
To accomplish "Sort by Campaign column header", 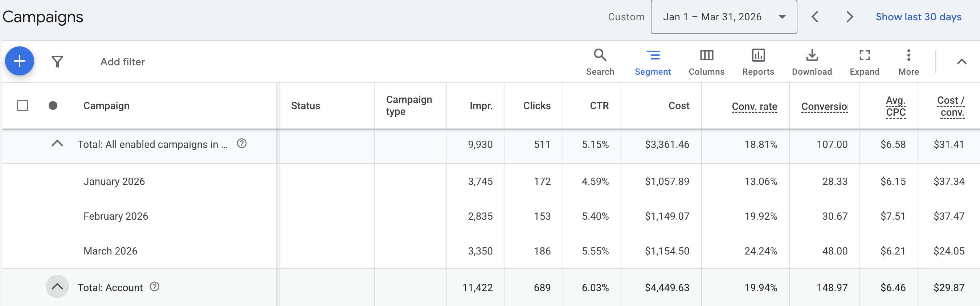I will 106,106.
